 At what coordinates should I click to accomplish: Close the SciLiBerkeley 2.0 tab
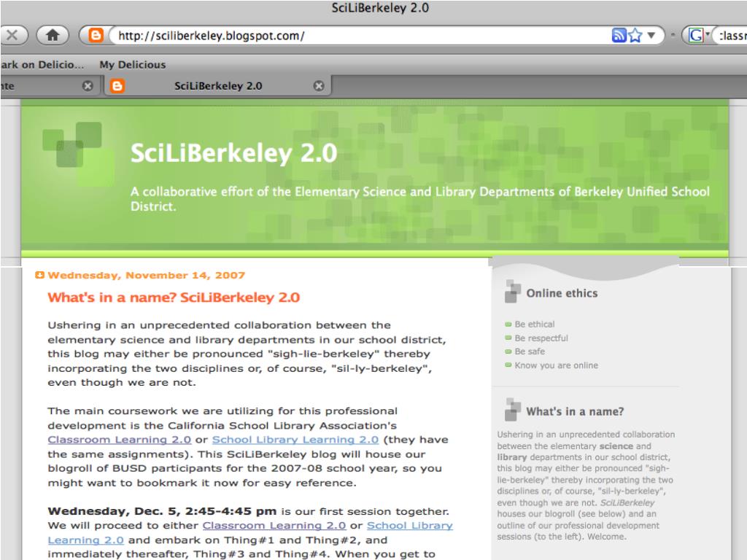click(x=319, y=86)
